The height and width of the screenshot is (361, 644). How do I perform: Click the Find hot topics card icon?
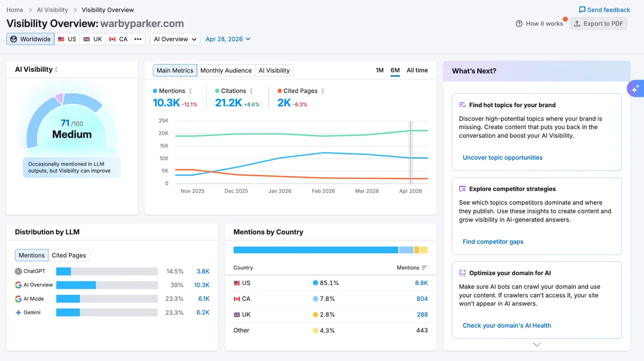pyautogui.click(x=462, y=105)
